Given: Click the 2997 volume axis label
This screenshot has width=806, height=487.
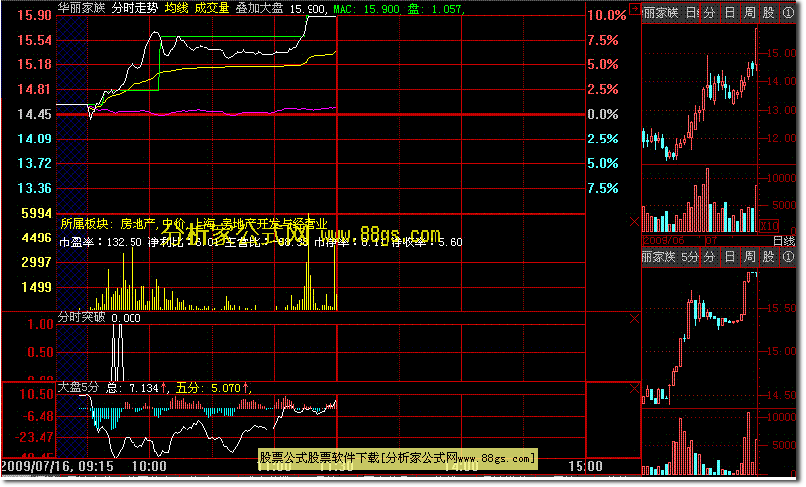Looking at the screenshot, I should (x=36, y=262).
